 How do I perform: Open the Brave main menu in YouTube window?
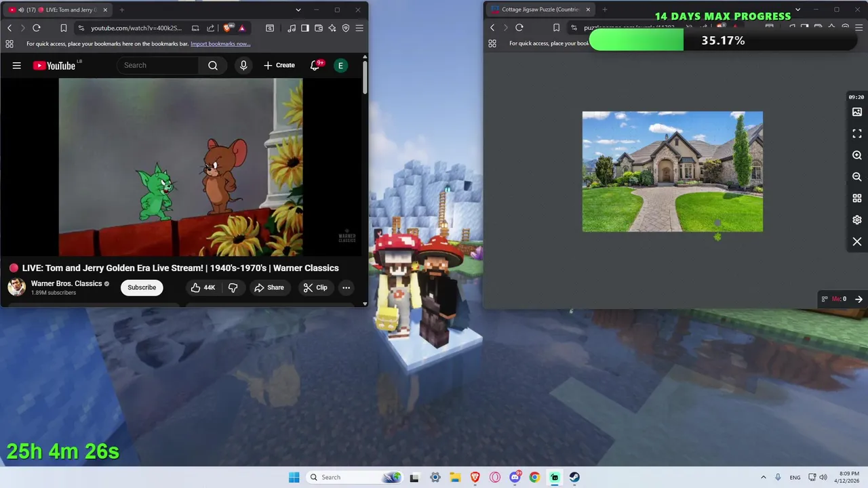coord(359,28)
